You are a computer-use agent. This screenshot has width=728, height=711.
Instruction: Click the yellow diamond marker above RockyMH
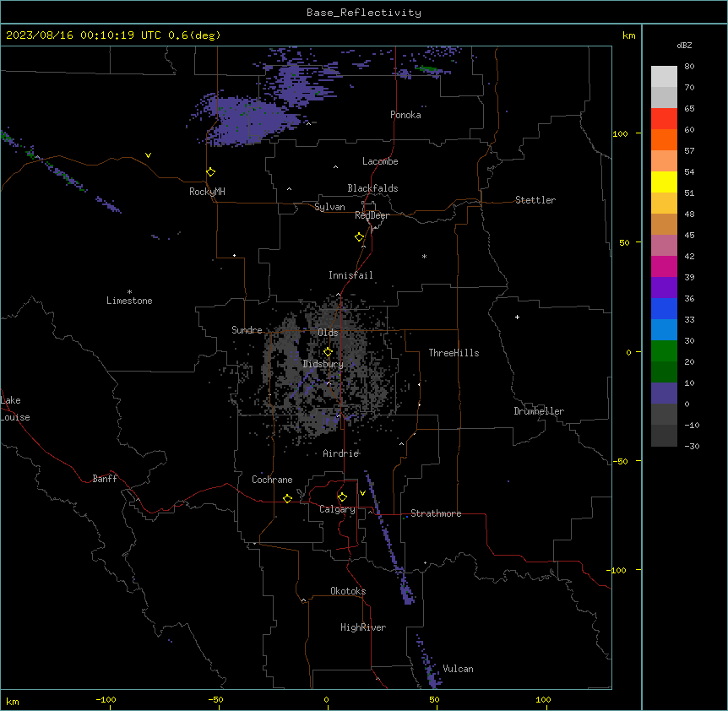point(211,172)
